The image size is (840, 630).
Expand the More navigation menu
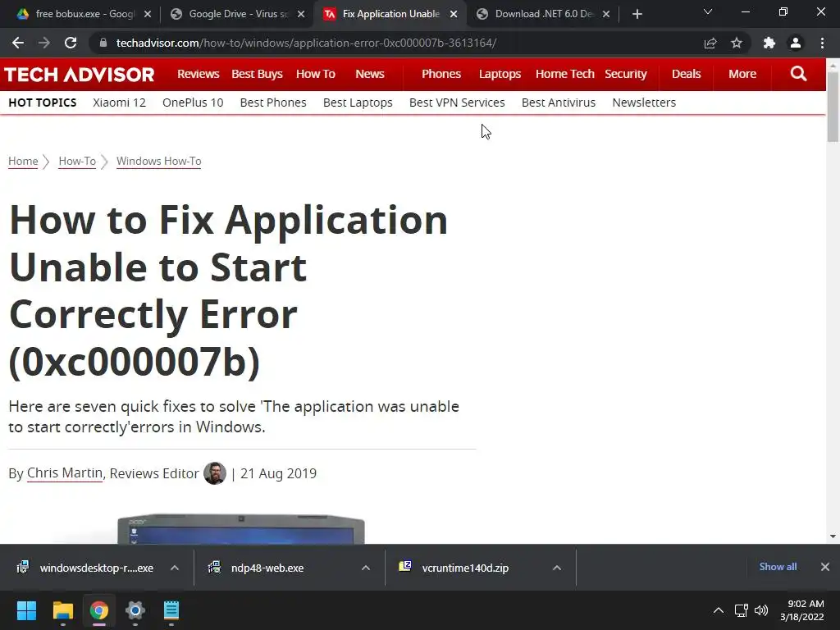(742, 74)
